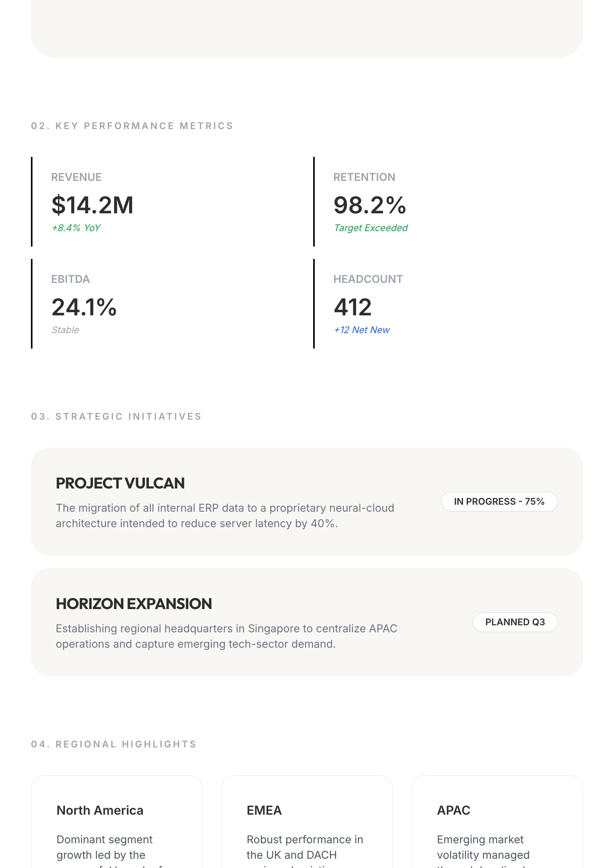This screenshot has height=868, width=614.
Task: Select the PROJECT VULCAN initiative title
Action: (x=120, y=483)
